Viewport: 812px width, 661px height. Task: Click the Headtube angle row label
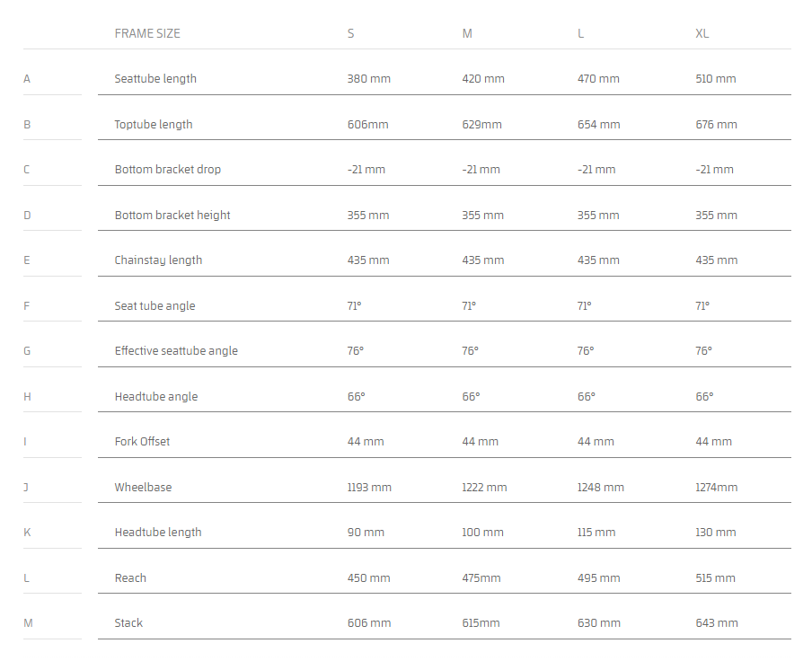155,397
